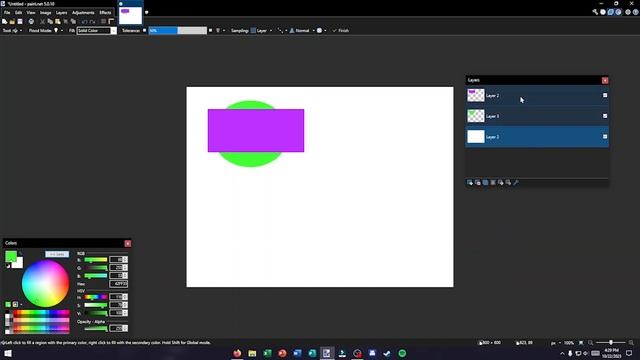Open the Effects menu
640x360 pixels.
(105, 13)
